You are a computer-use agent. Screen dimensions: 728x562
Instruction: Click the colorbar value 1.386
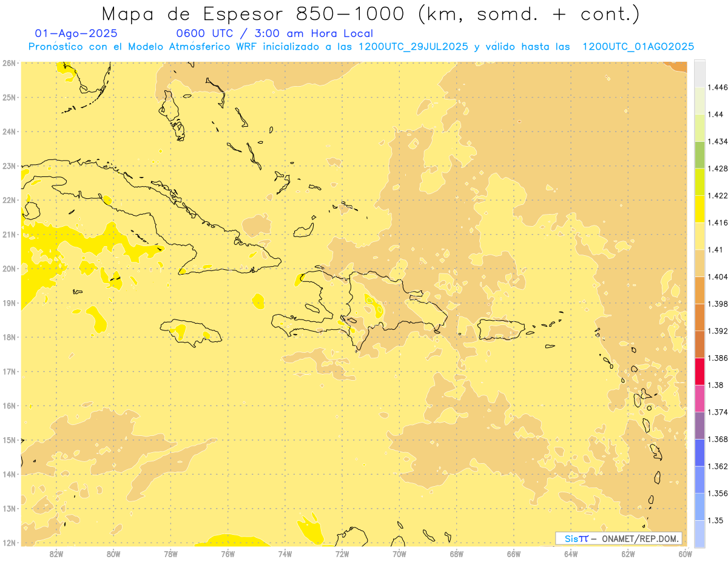718,358
